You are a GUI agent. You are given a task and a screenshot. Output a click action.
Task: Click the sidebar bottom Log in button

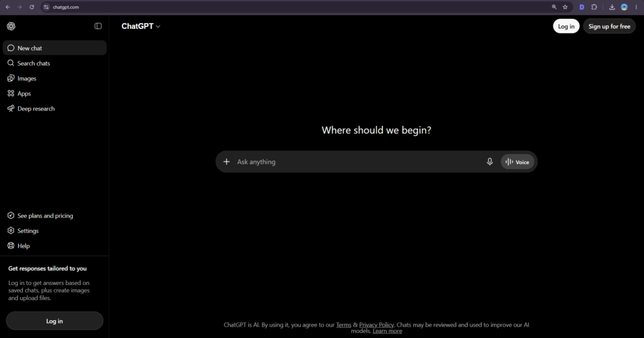55,321
